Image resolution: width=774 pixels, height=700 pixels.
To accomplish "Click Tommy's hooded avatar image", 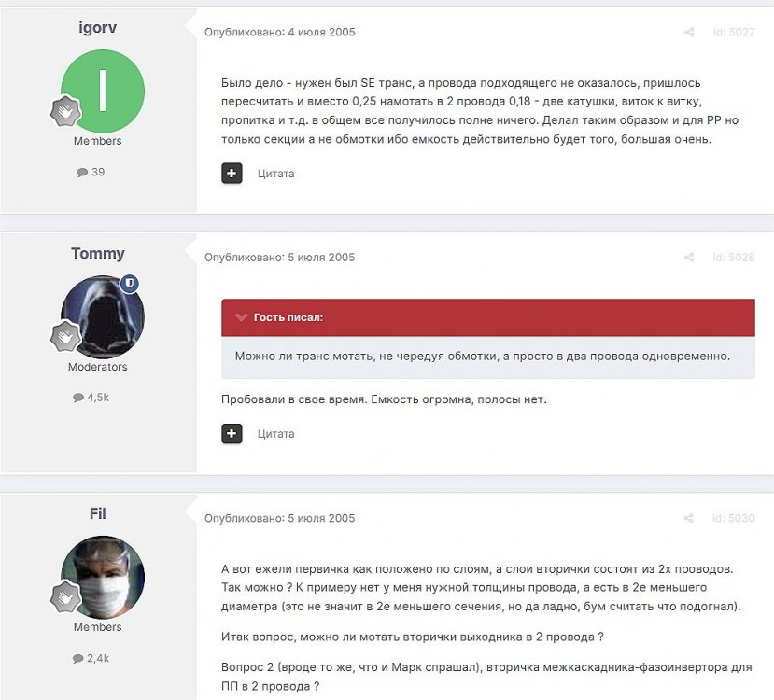I will pos(103,317).
